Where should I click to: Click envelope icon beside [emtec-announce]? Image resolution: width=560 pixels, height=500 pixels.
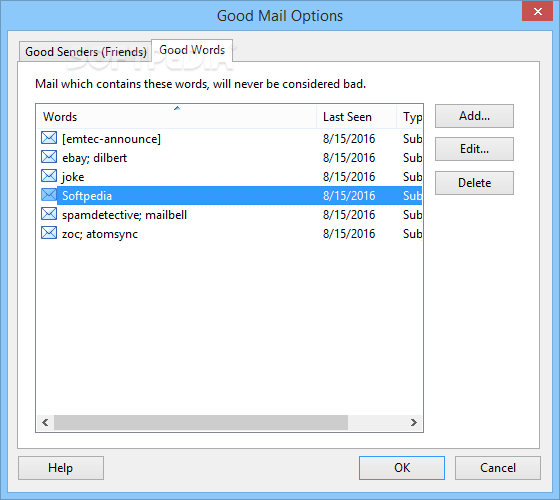click(49, 138)
